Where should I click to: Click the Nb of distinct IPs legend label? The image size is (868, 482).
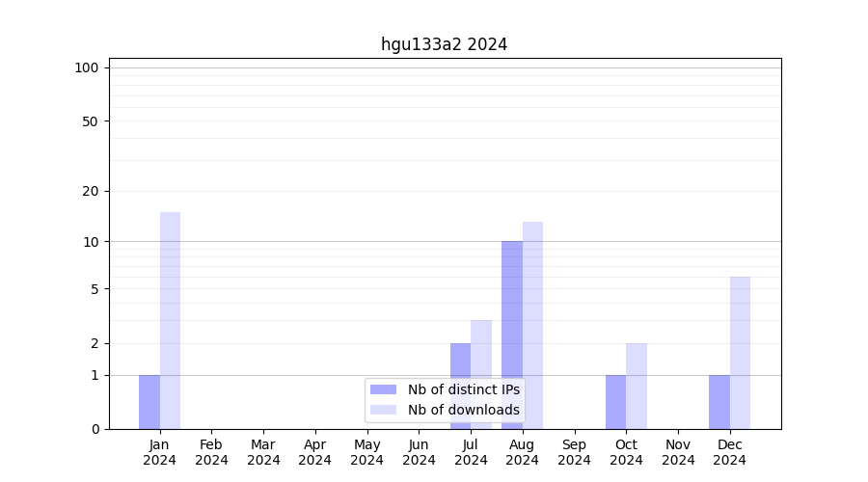click(463, 389)
